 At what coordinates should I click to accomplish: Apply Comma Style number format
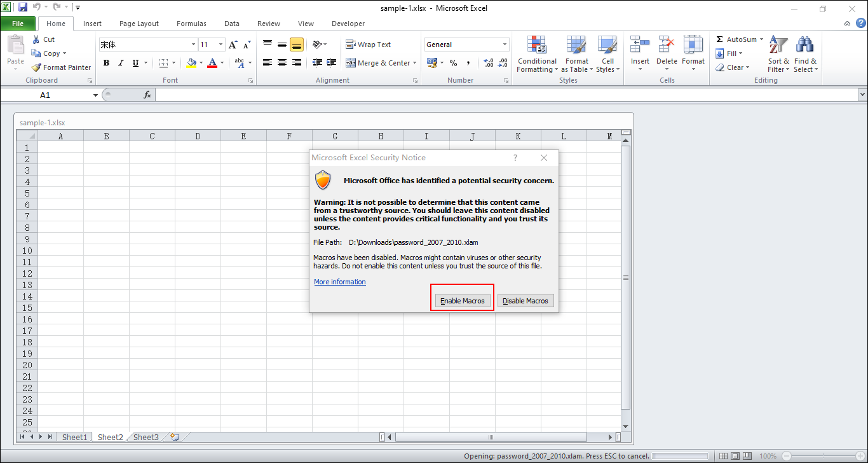[x=468, y=63]
